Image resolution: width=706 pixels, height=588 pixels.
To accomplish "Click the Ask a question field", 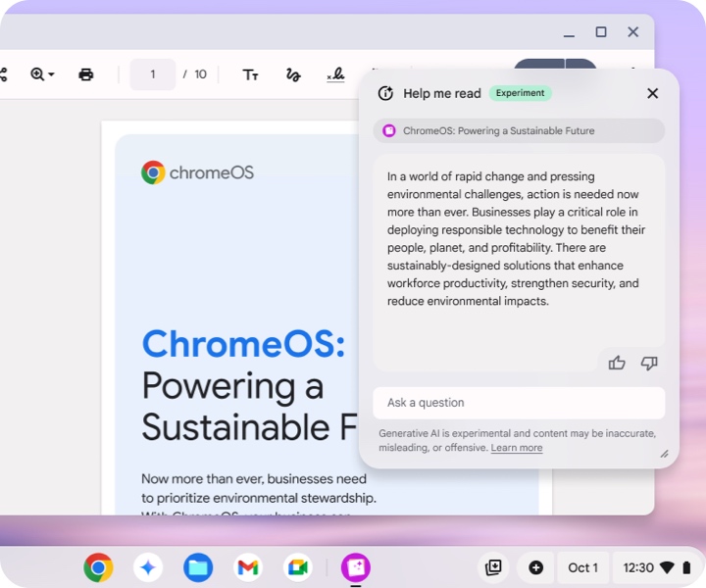I will [519, 403].
